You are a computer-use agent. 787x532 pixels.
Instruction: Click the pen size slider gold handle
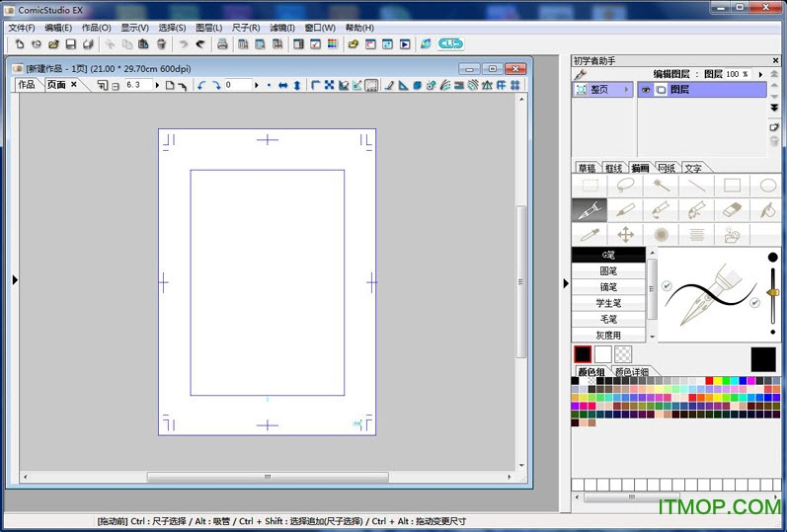(773, 292)
